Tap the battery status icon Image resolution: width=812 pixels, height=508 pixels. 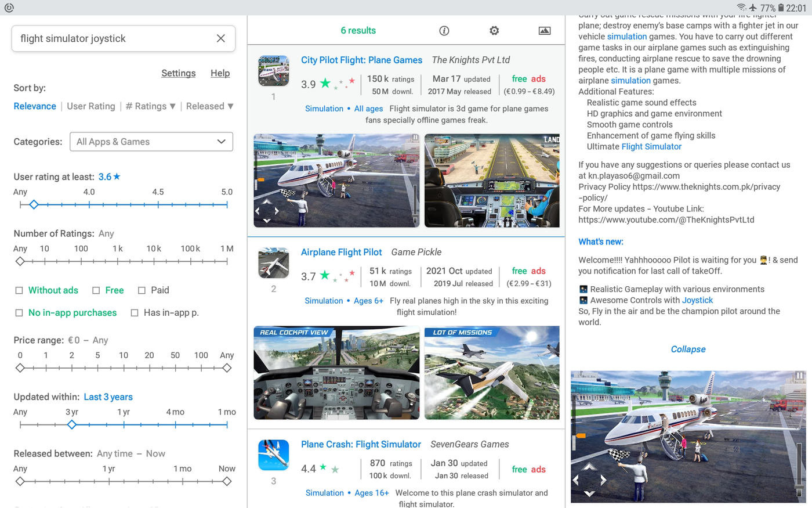coord(781,8)
